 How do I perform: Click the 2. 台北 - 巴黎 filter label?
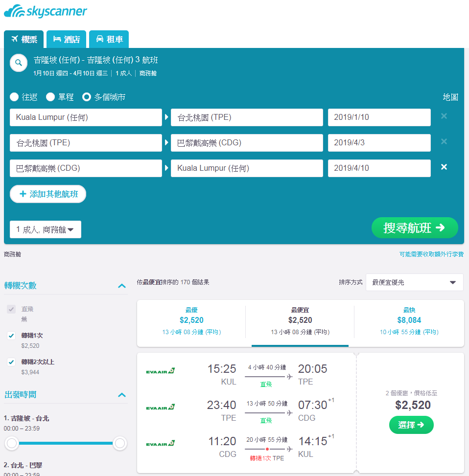(23, 465)
